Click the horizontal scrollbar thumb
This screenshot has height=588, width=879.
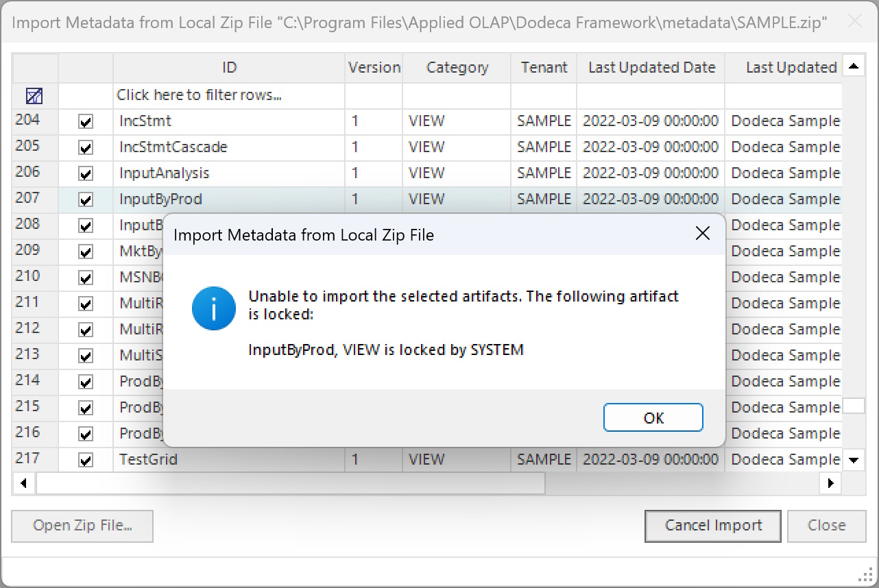(x=291, y=483)
